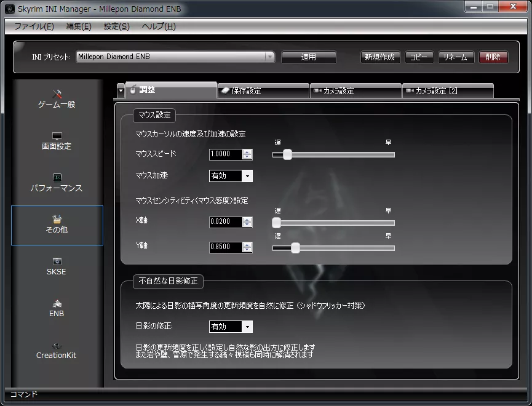Viewport: 532px width, 406px height.
Task: Click the Skyrim INI Manager title icon
Action: (x=10, y=9)
